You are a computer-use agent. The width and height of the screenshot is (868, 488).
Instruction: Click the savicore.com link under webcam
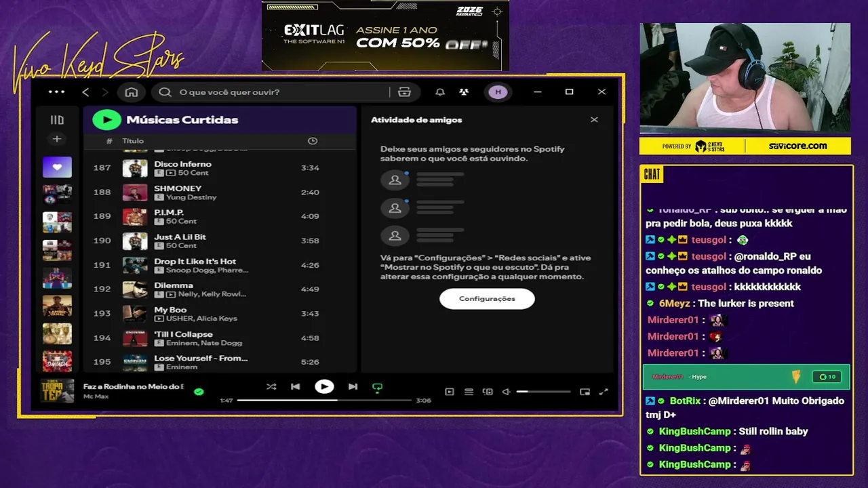coord(797,146)
